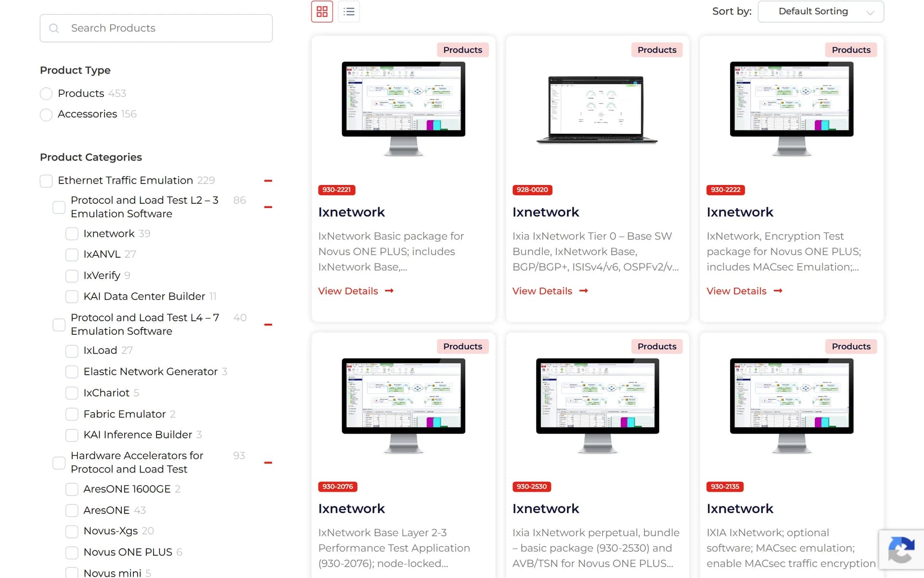This screenshot has height=578, width=924.
Task: Click arrow next to 930-2222 View Details
Action: [778, 290]
